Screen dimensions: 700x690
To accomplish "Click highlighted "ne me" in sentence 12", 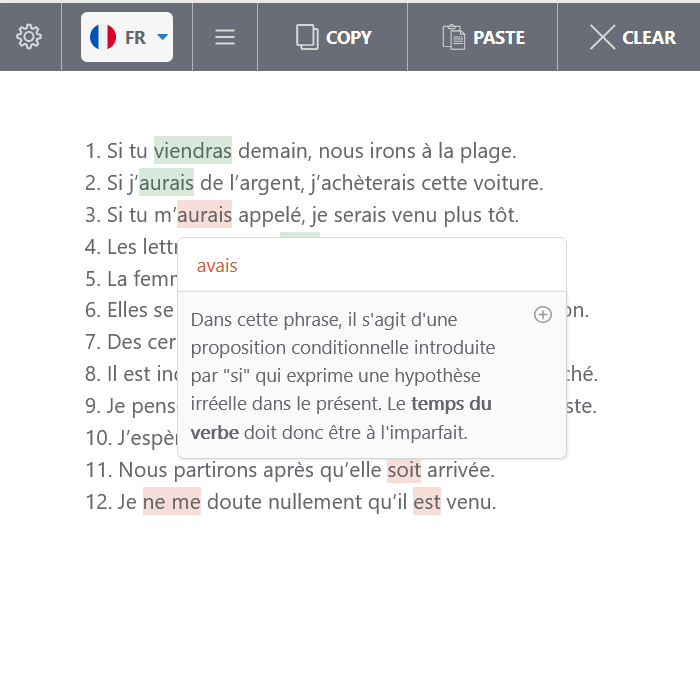I will pyautogui.click(x=172, y=502).
